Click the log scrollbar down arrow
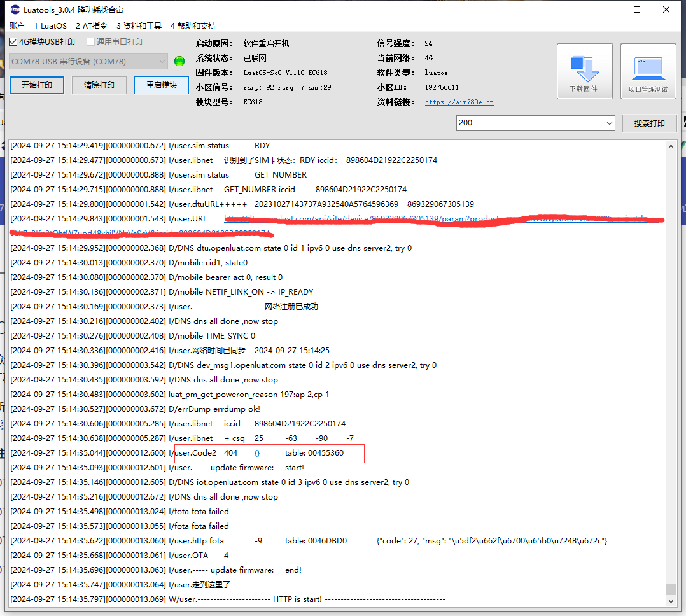The width and height of the screenshot is (686, 616). pos(671,601)
